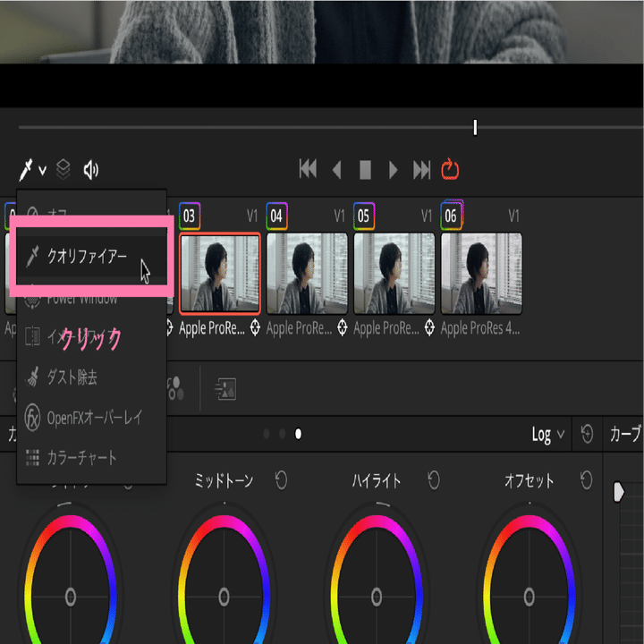Select the first page dot indicator
644x644 pixels.
[267, 434]
